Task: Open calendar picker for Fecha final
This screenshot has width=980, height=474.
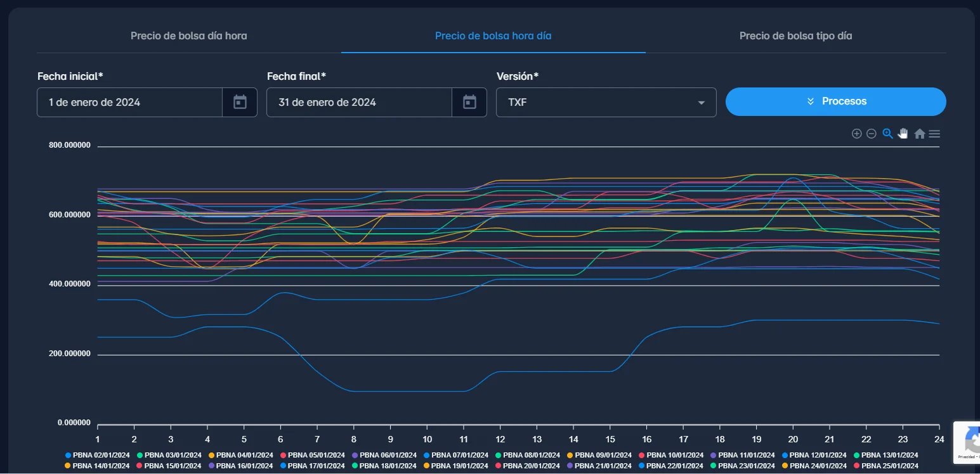Action: click(x=469, y=102)
